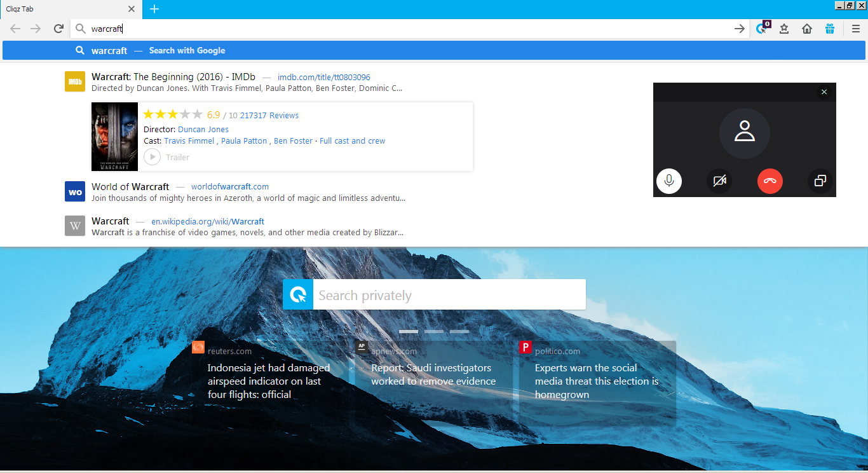
Task: Open the imdb.com/title/tt0803096 URL
Action: pos(324,78)
